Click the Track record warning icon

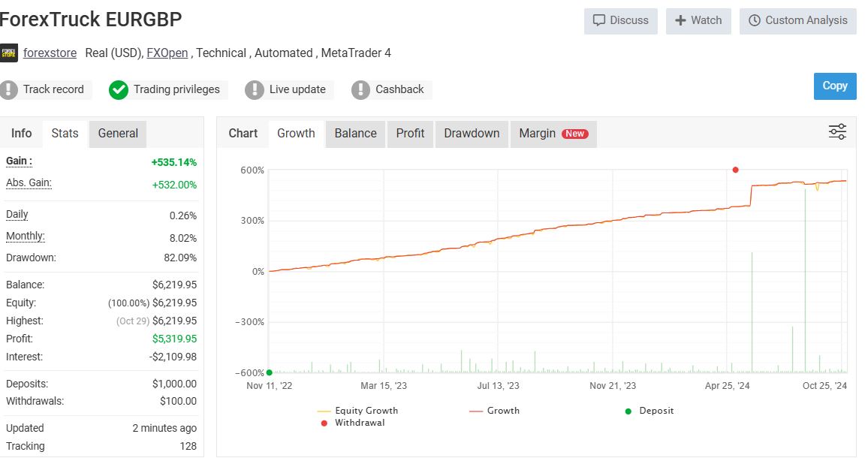click(x=9, y=90)
